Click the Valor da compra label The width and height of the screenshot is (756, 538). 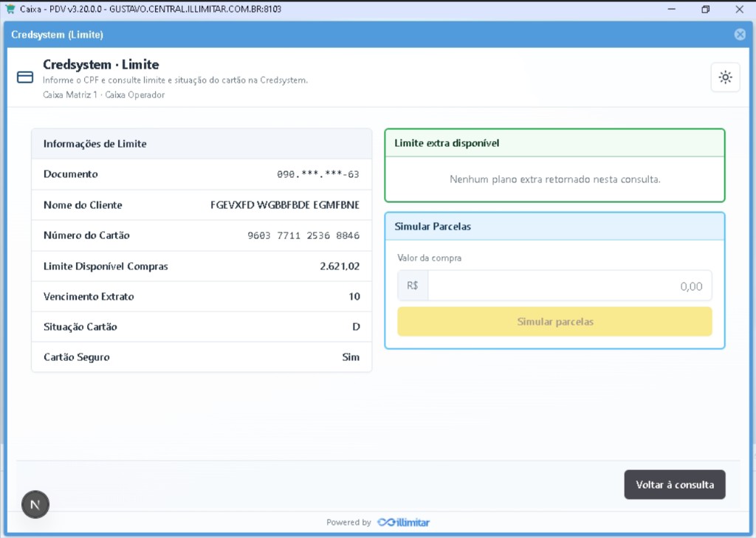429,258
